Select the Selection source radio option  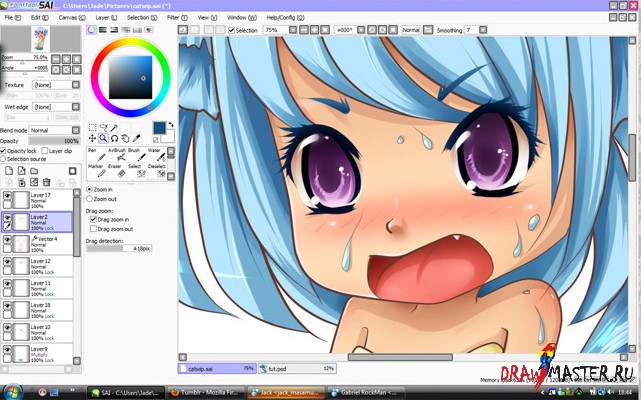(3, 159)
